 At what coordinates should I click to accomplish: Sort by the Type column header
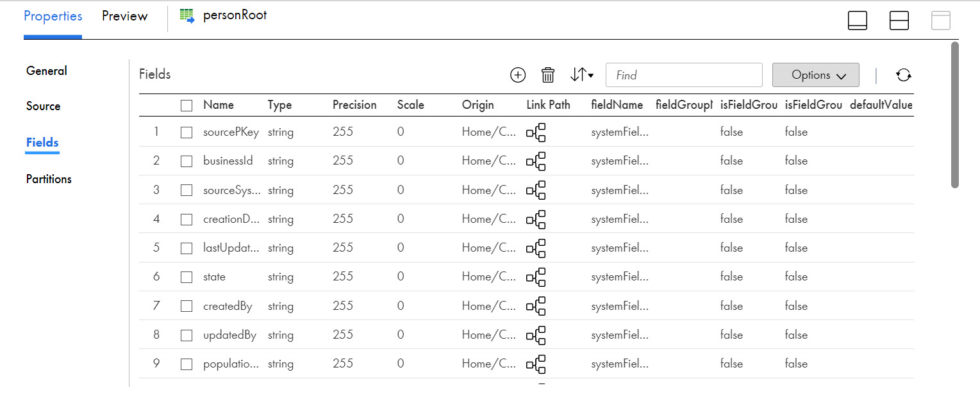(x=279, y=105)
